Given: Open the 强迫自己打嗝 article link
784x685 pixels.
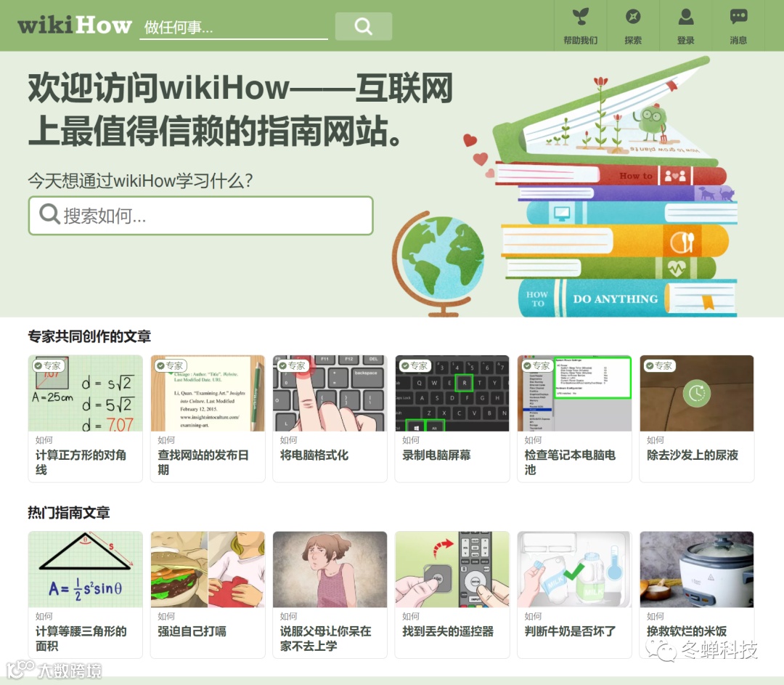Looking at the screenshot, I should (x=192, y=631).
